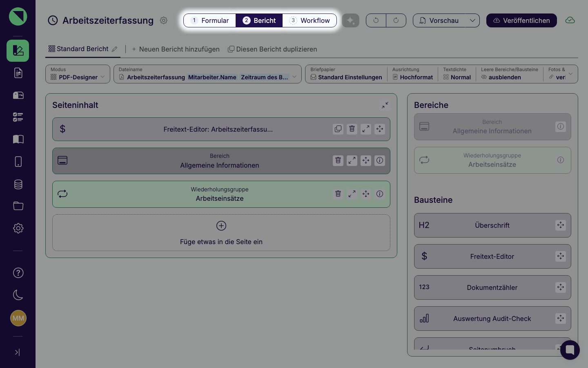
Task: Toggle dark mode with moon icon
Action: coord(18,295)
